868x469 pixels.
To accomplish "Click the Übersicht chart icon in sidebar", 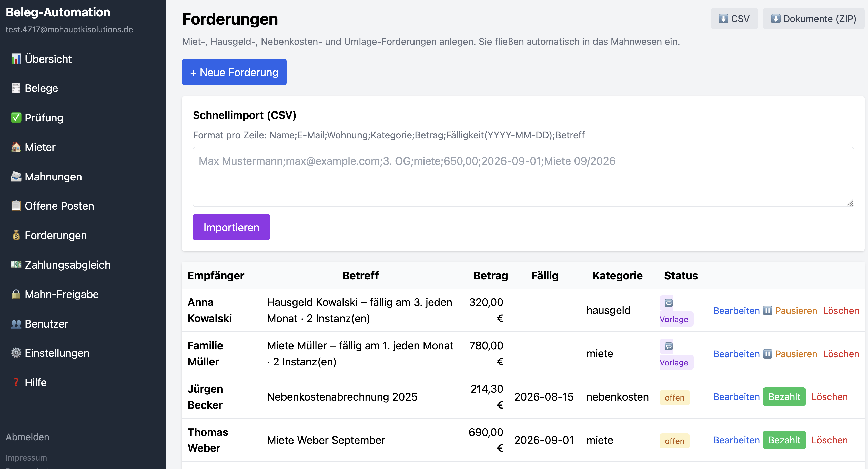I will click(16, 59).
